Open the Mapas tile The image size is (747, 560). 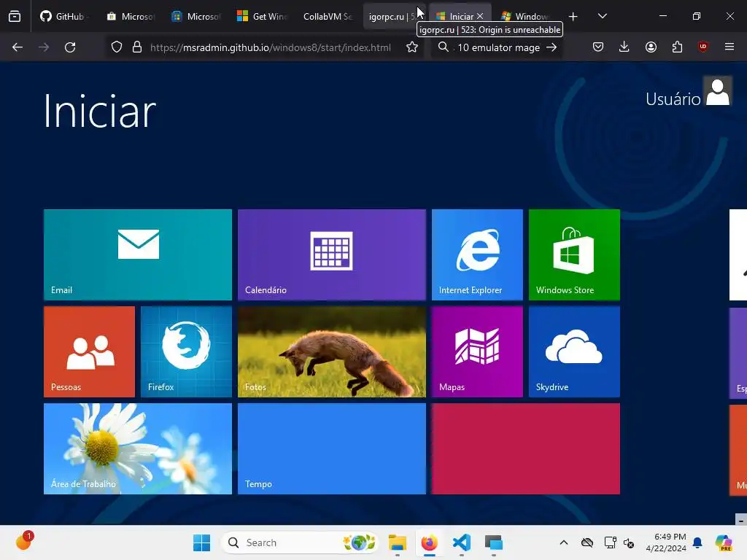pyautogui.click(x=477, y=351)
